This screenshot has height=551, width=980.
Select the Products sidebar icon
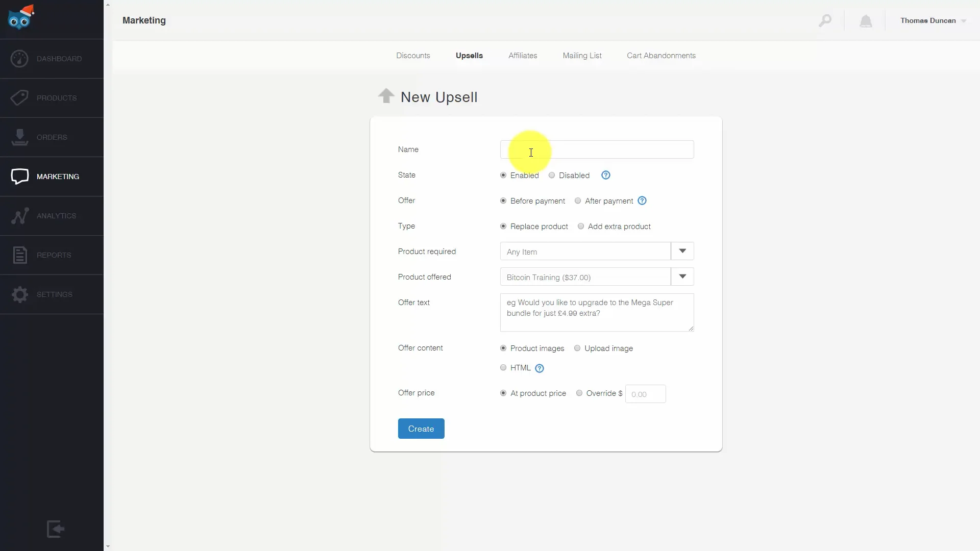51,97
